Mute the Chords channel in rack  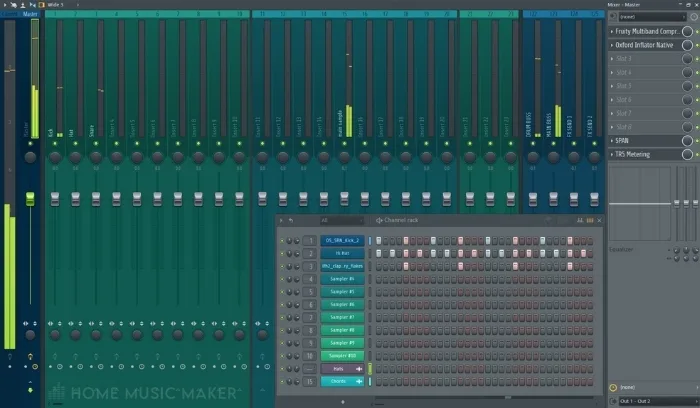pos(282,382)
